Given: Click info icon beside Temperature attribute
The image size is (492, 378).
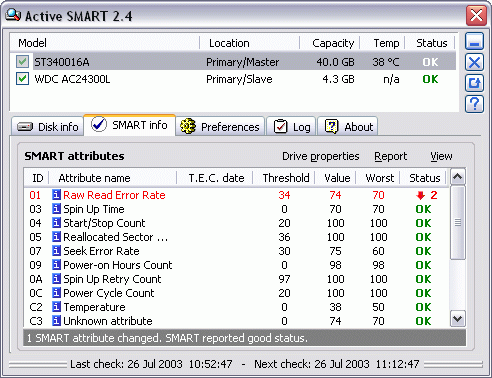Looking at the screenshot, I should tap(56, 307).
